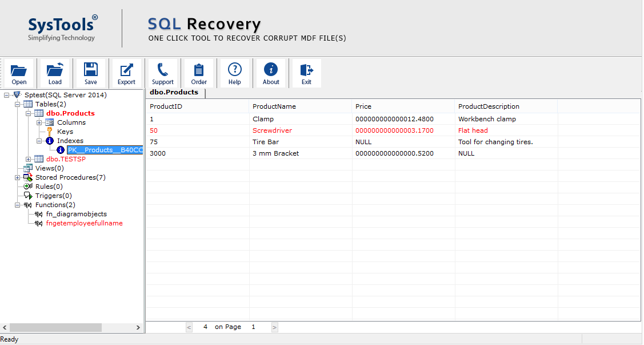Screen dimensions: 644x345
Task: Click the Stored Procedures icon in the tree
Action: pyautogui.click(x=27, y=177)
